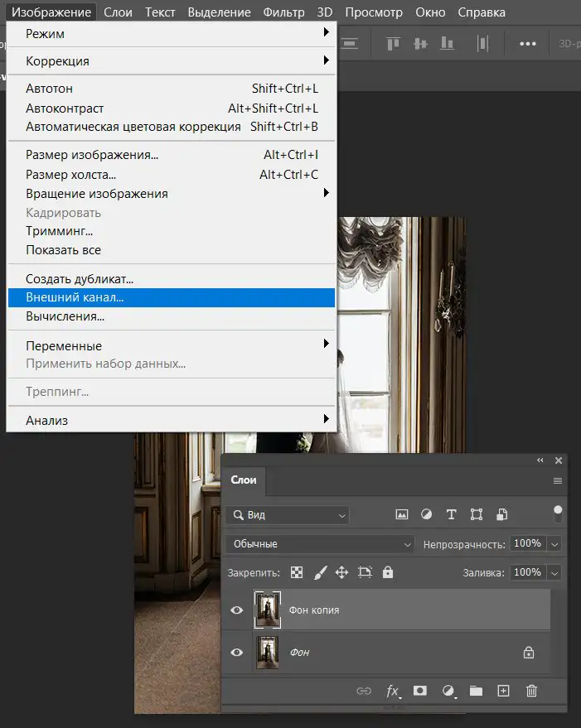Lock all with padlock icon
Screen dimensions: 581x728
point(388,572)
